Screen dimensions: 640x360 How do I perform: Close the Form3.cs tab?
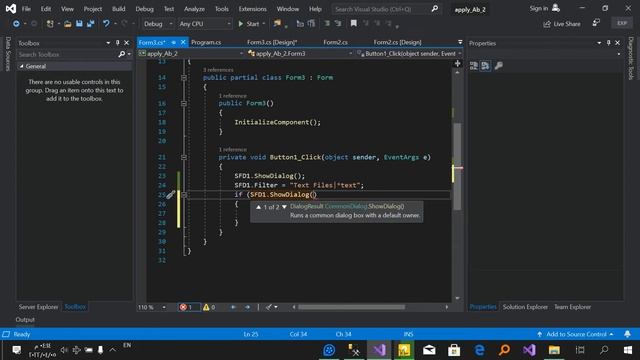[183, 42]
